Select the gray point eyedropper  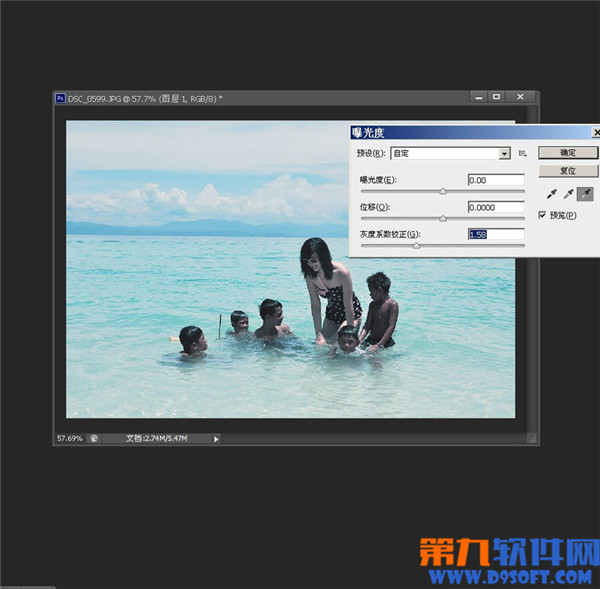[568, 194]
